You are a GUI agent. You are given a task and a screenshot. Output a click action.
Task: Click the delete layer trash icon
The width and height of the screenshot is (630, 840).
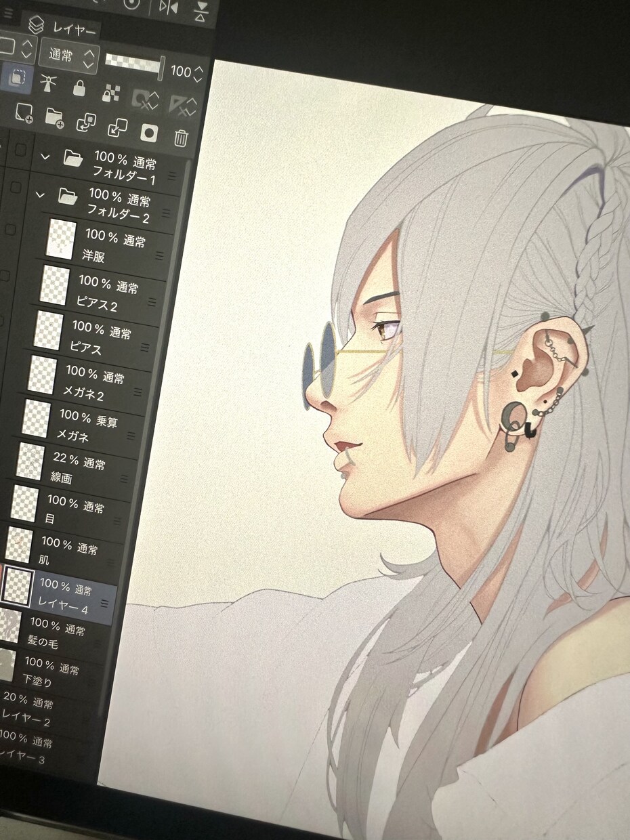coord(180,138)
